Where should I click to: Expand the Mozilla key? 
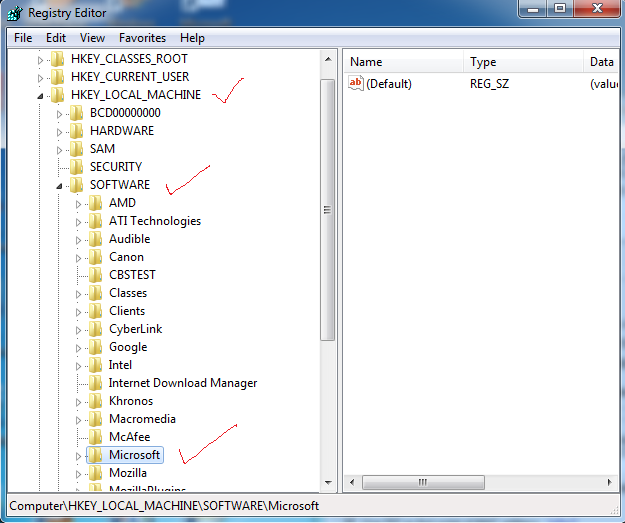pyautogui.click(x=79, y=474)
